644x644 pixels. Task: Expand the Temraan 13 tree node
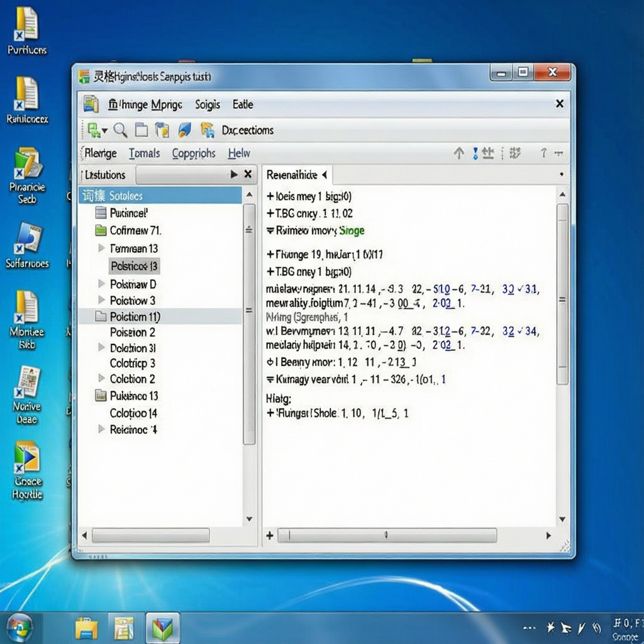[x=101, y=248]
